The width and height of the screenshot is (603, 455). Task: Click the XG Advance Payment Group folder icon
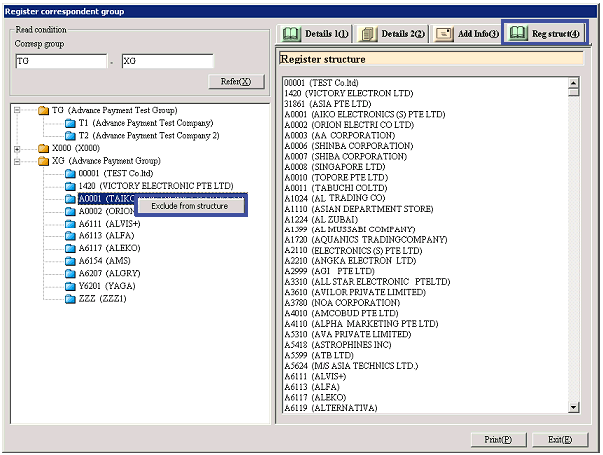(x=43, y=161)
